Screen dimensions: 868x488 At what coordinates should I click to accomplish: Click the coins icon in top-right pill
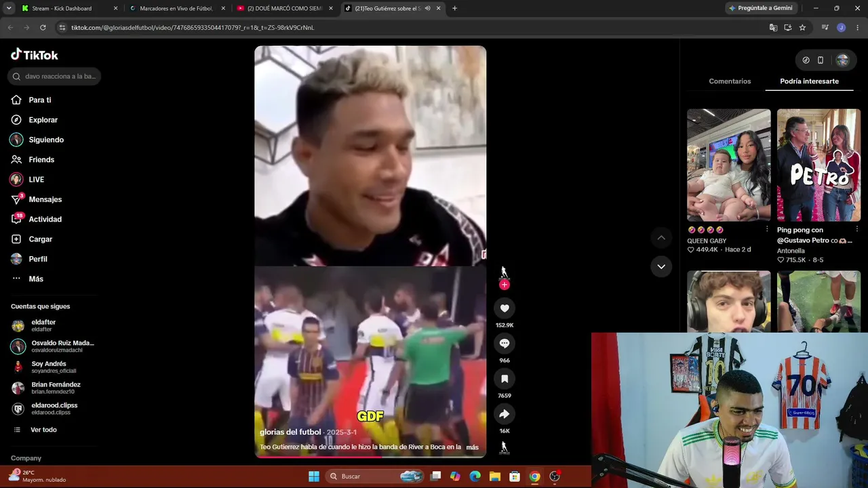[x=806, y=60]
